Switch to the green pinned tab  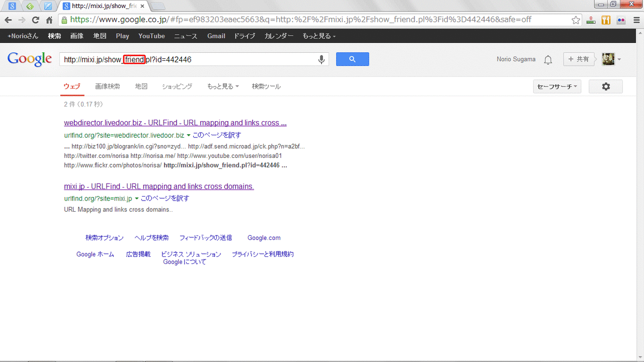pyautogui.click(x=30, y=6)
